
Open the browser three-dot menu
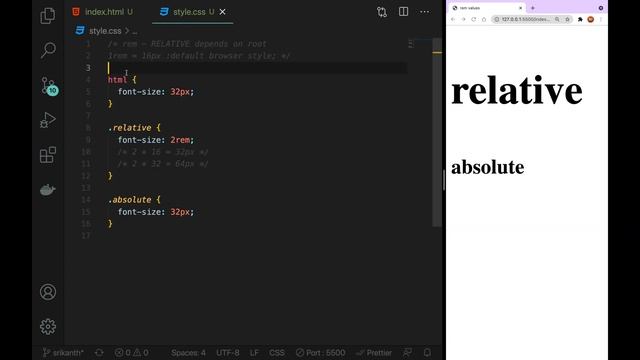click(x=601, y=19)
